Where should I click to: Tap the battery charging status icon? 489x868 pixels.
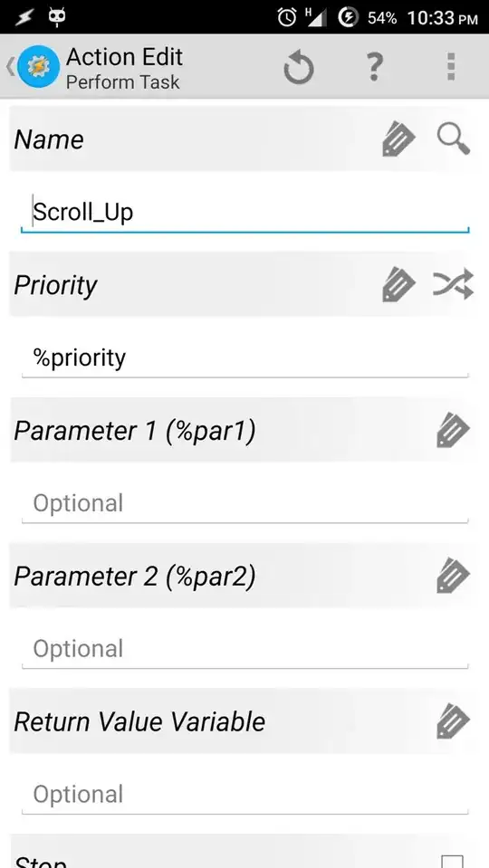coord(349,18)
